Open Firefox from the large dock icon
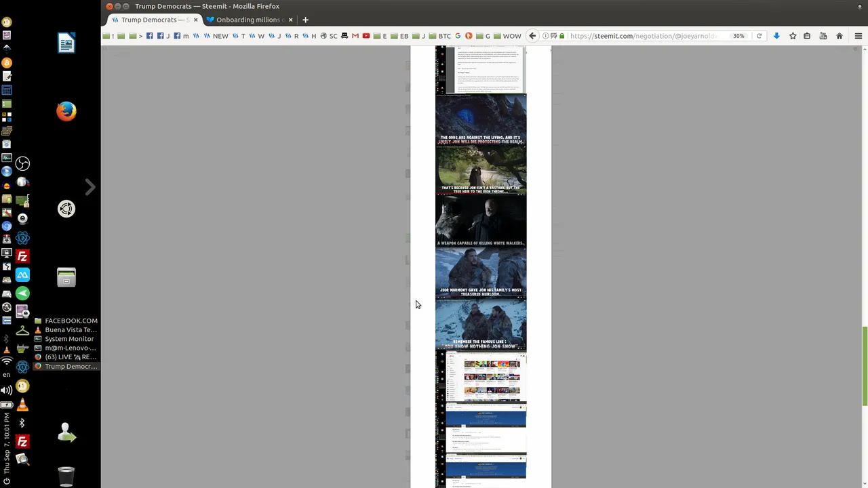Image resolution: width=868 pixels, height=488 pixels. 66,111
